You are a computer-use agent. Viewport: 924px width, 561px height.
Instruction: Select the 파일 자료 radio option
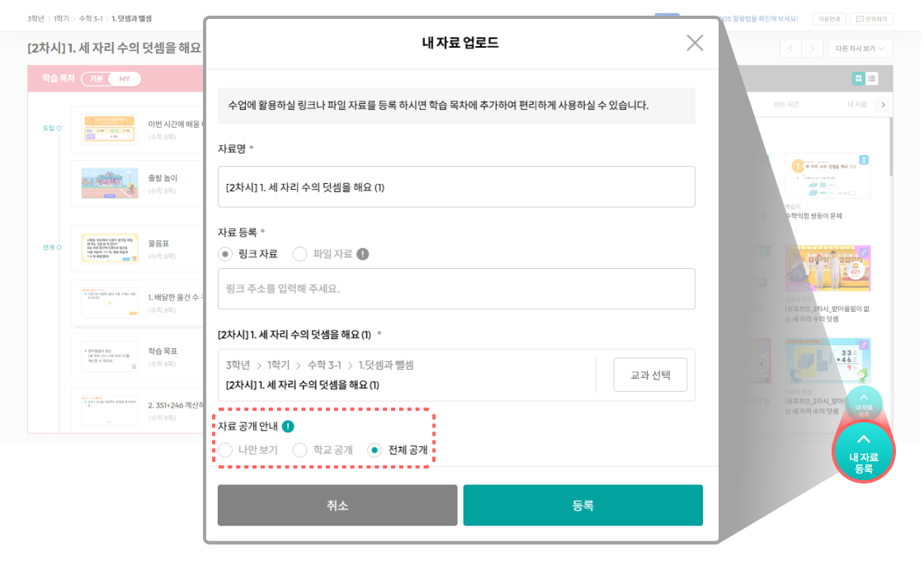pyautogui.click(x=300, y=254)
